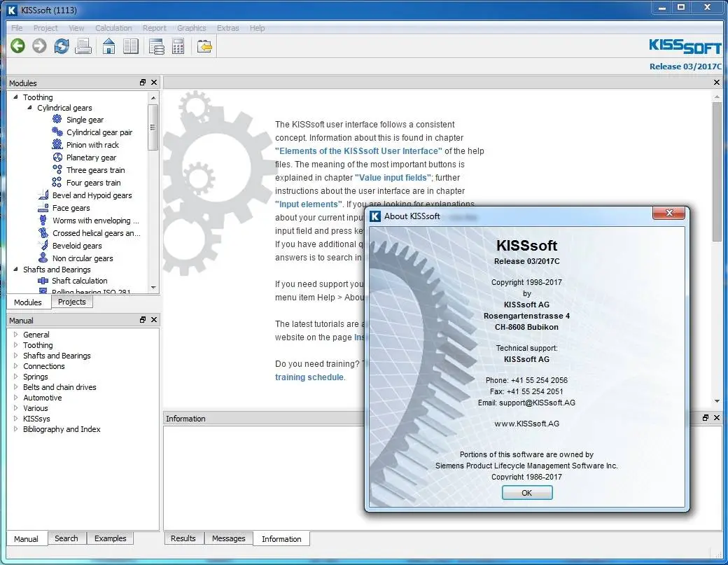728x565 pixels.
Task: Expand Toothing in the Manual tree
Action: 16,345
